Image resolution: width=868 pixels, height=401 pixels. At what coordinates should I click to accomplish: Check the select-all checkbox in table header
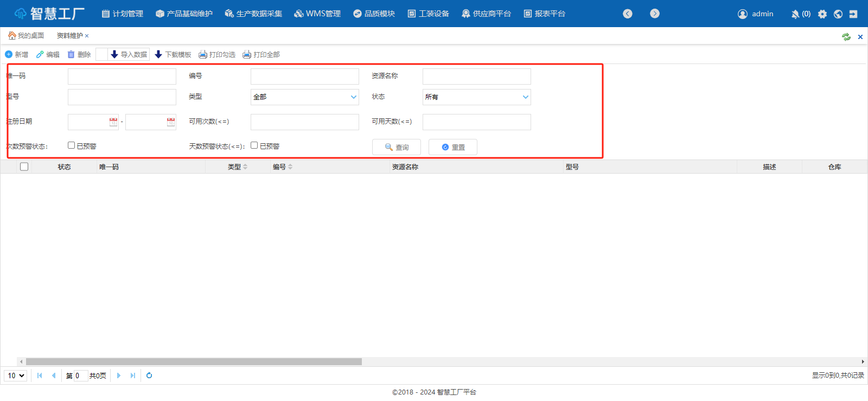(24, 167)
